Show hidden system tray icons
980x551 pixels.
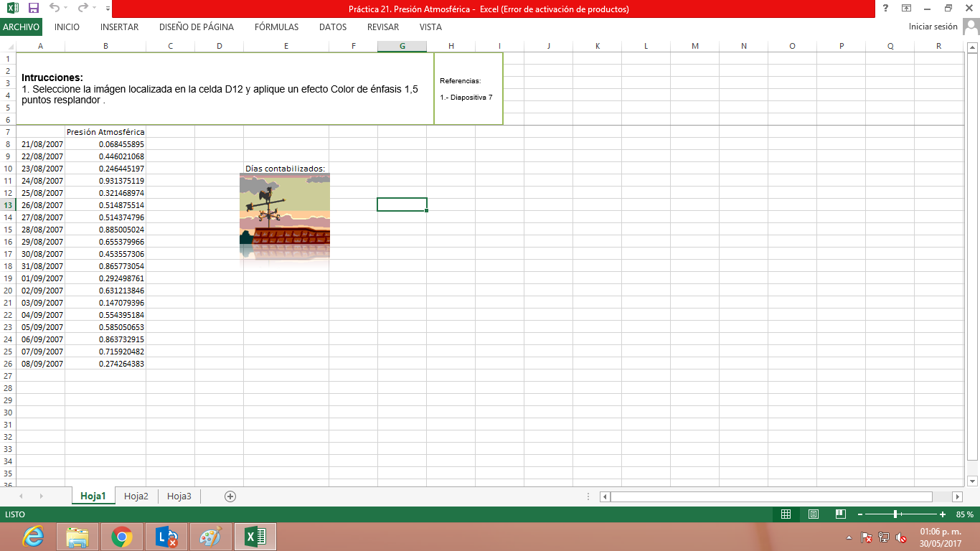point(849,537)
